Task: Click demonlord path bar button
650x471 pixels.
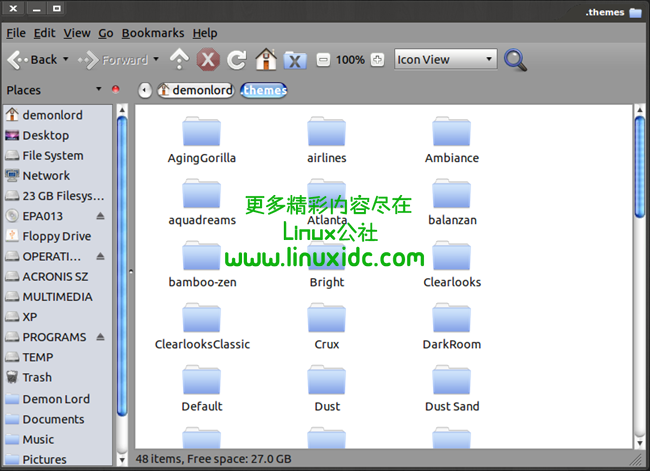Action: coord(196,90)
